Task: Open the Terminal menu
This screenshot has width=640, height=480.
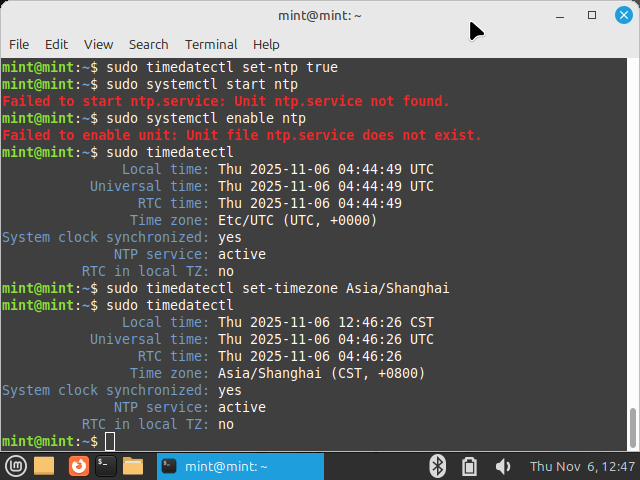Action: tap(211, 44)
